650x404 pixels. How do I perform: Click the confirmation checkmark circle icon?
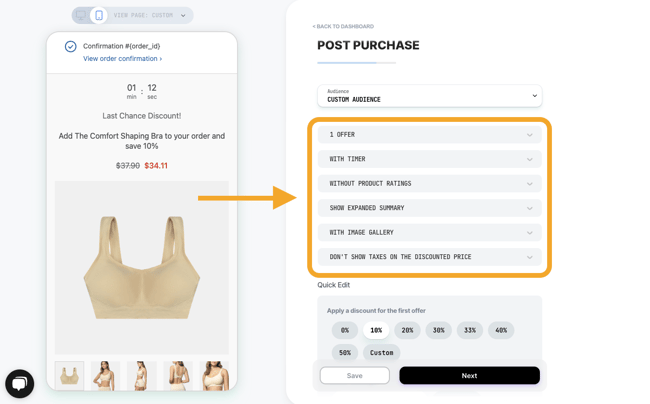(x=70, y=46)
